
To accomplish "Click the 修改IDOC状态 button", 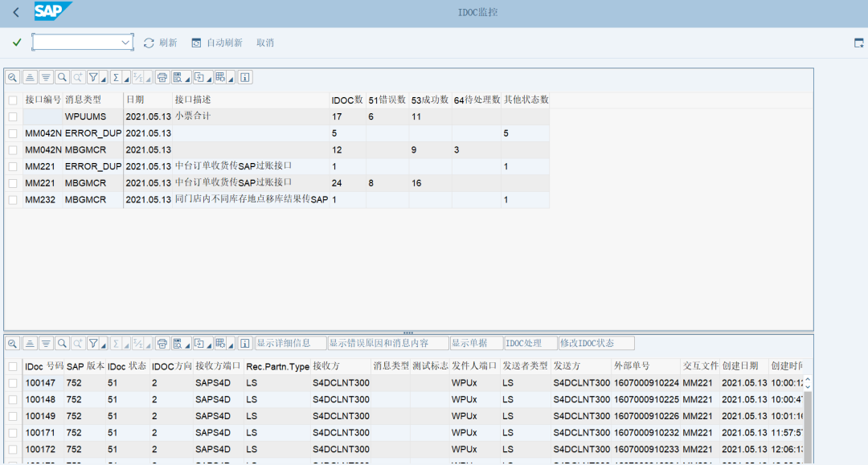I will coord(596,344).
